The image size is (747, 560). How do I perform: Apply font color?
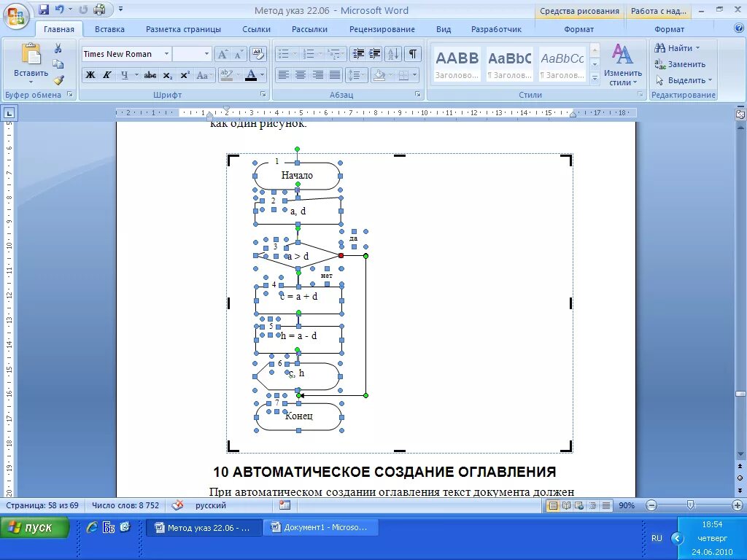pos(251,75)
